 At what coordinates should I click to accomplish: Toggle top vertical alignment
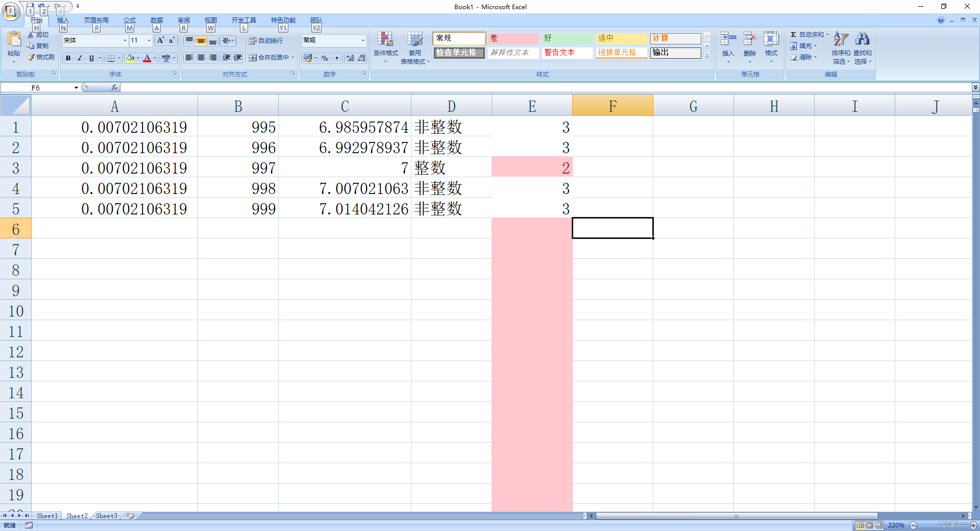(x=189, y=40)
